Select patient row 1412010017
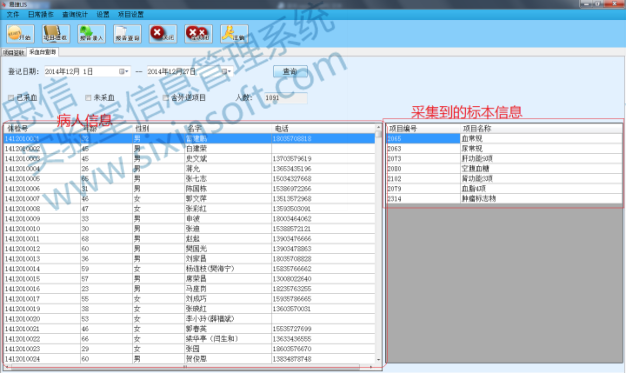Viewport: 627px width, 373px height. 189,299
